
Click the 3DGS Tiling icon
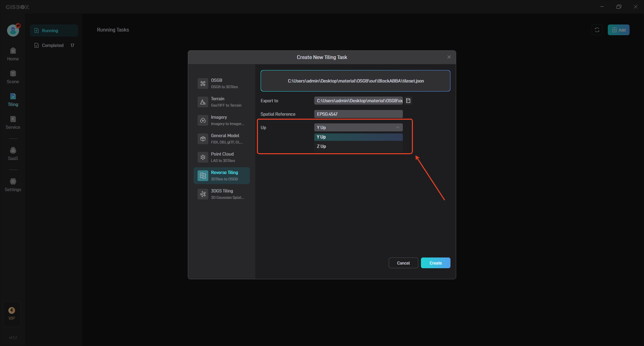[203, 194]
